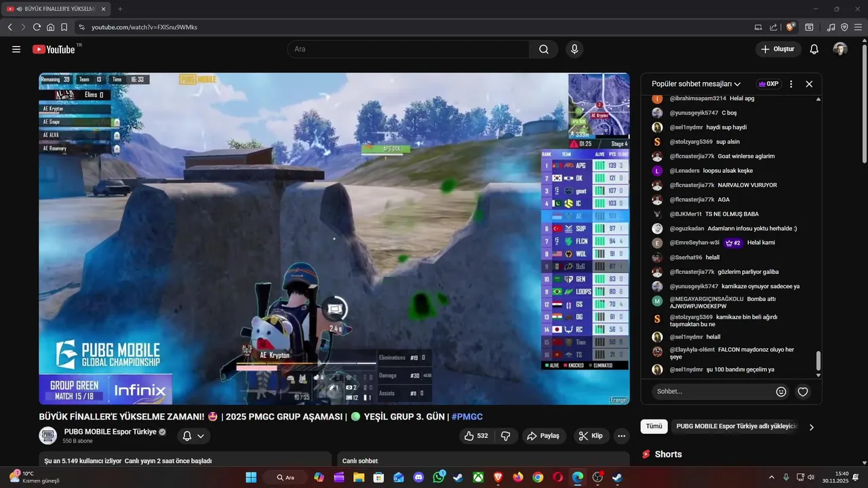The width and height of the screenshot is (868, 488).
Task: Dislike the video with thumbs down
Action: [505, 436]
